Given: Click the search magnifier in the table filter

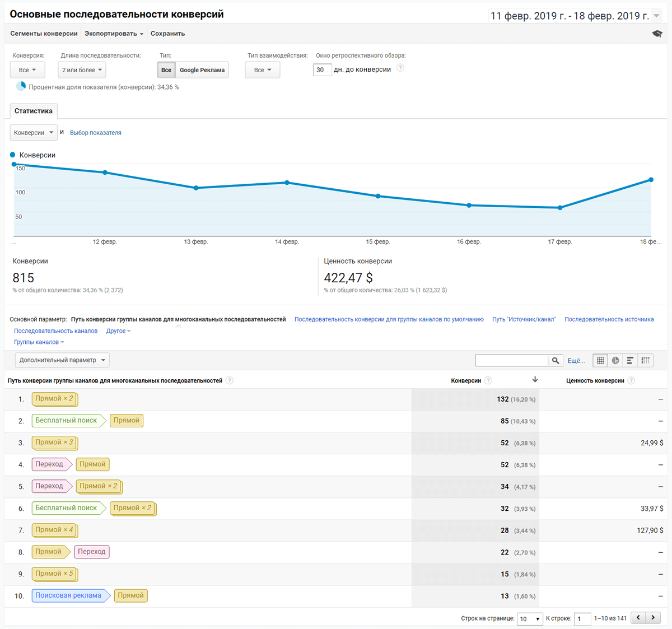Looking at the screenshot, I should click(x=555, y=360).
